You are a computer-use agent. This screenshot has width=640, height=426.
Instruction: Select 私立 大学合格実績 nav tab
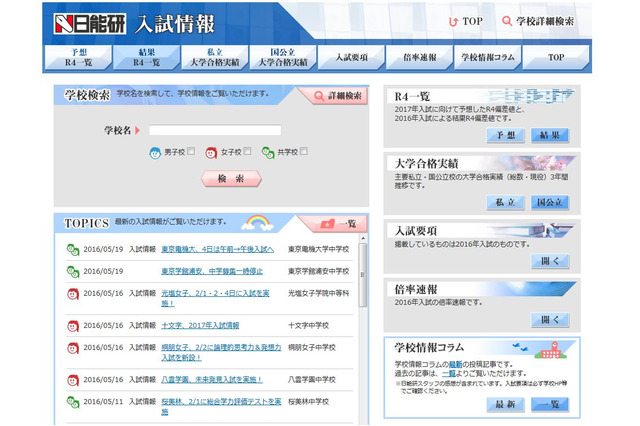coord(214,58)
